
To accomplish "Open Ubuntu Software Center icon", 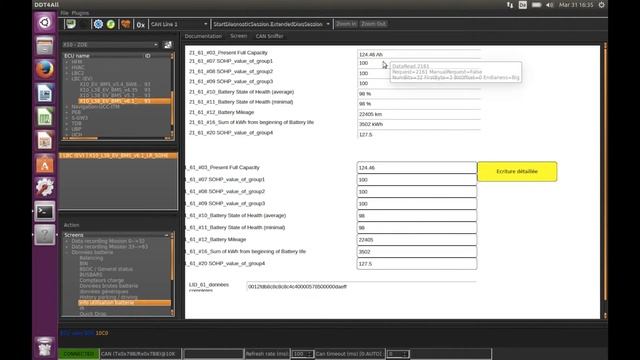I will 44,164.
